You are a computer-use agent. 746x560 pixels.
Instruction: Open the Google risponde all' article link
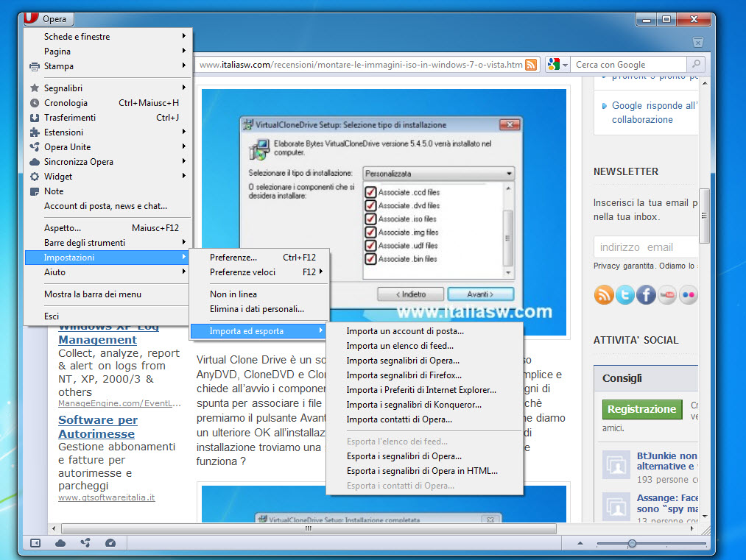coord(655,113)
